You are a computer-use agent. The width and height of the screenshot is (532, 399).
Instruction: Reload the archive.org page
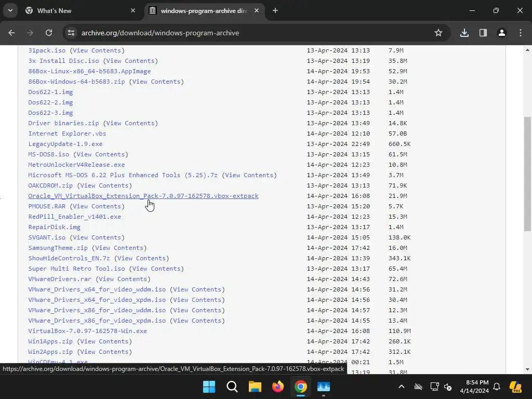tap(49, 33)
